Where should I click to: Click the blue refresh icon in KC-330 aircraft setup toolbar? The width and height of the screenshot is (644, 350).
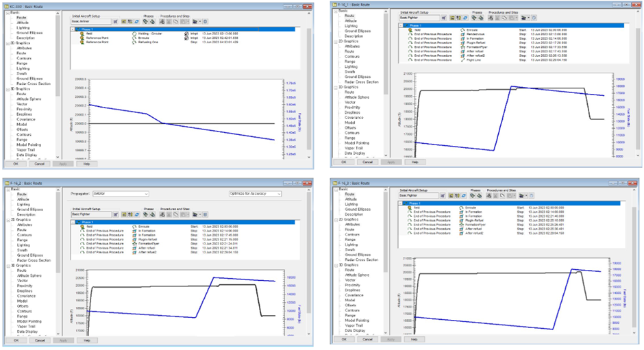[137, 21]
